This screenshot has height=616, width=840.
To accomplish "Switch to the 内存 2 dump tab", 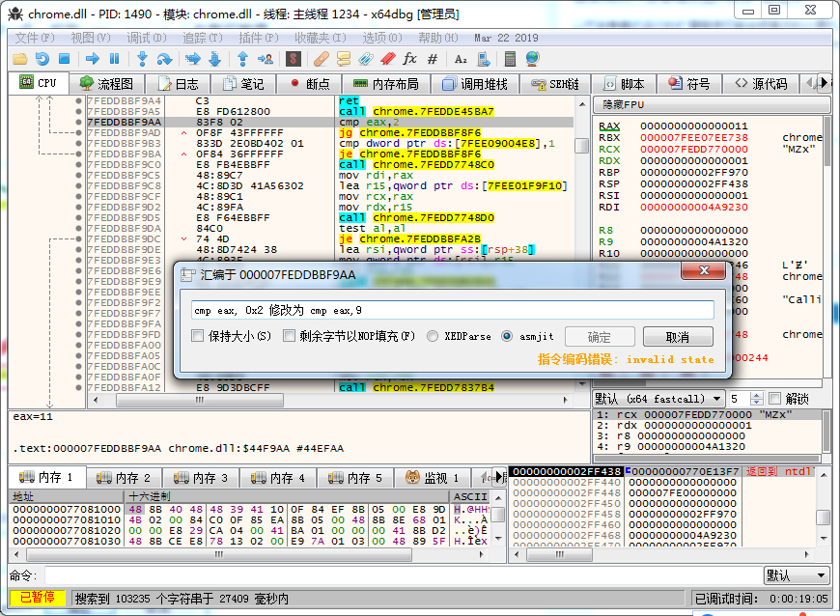I will tap(124, 477).
